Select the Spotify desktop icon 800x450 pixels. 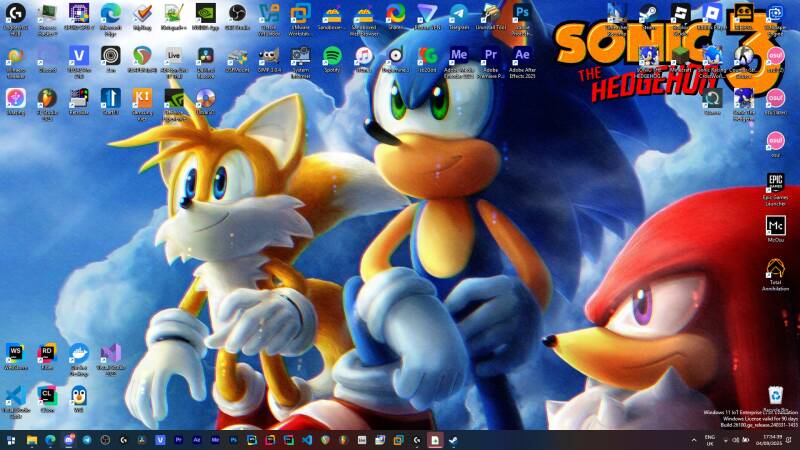332,56
